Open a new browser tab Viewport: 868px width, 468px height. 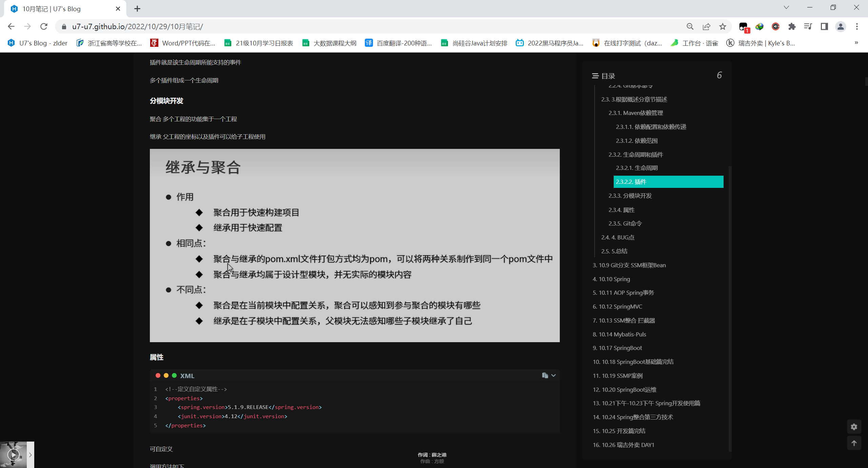click(x=137, y=9)
